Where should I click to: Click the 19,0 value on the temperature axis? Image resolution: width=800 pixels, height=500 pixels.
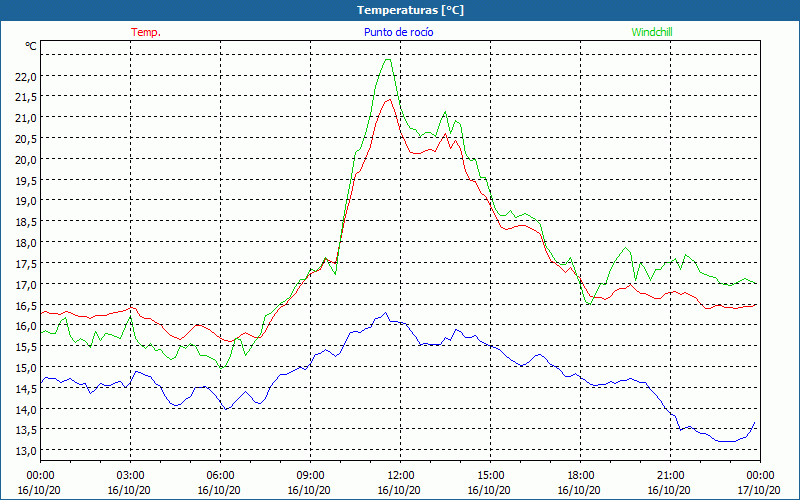pos(26,201)
